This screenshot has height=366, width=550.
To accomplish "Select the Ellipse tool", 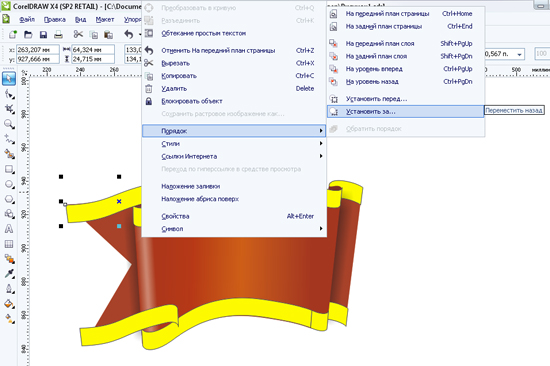I will point(9,184).
